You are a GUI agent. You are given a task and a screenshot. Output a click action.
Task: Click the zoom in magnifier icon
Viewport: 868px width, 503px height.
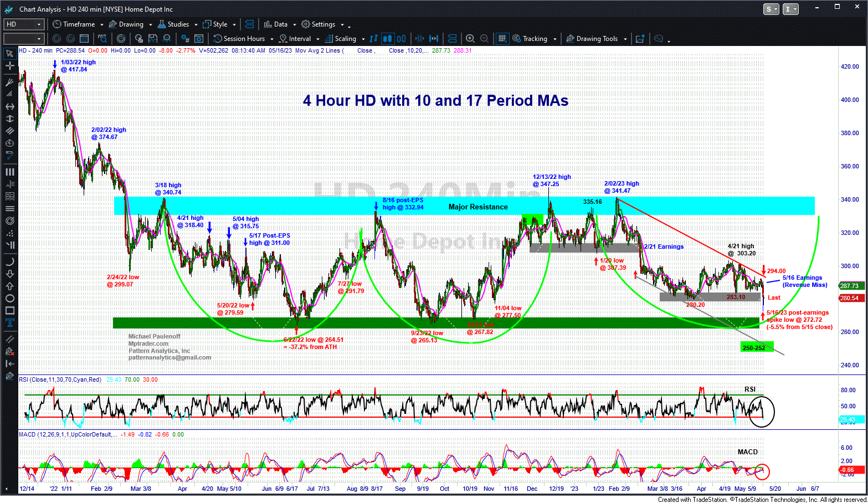coord(470,39)
